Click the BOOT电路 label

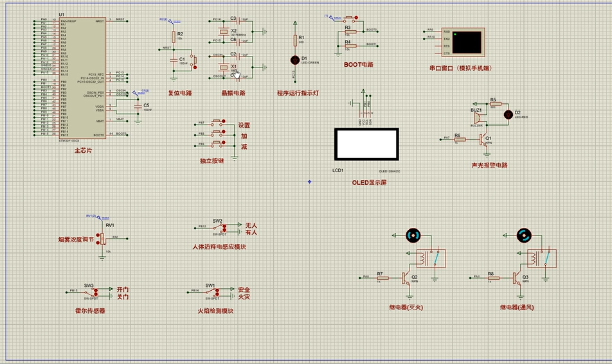coord(358,65)
